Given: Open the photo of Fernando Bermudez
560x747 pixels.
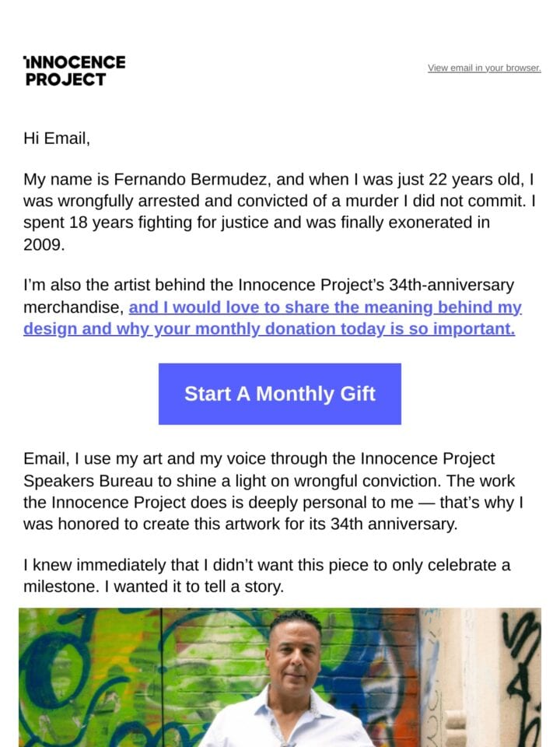Looking at the screenshot, I should coord(280,677).
